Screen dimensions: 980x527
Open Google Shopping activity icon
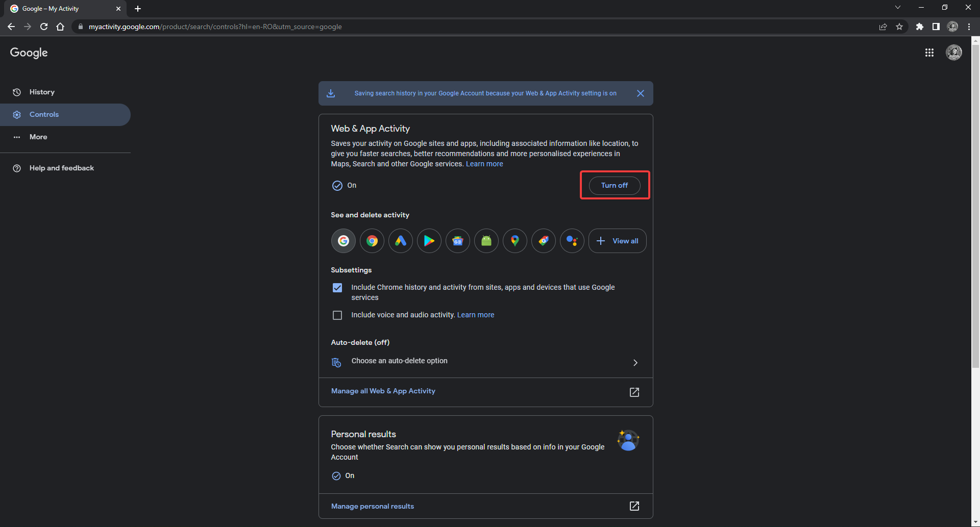(x=544, y=241)
